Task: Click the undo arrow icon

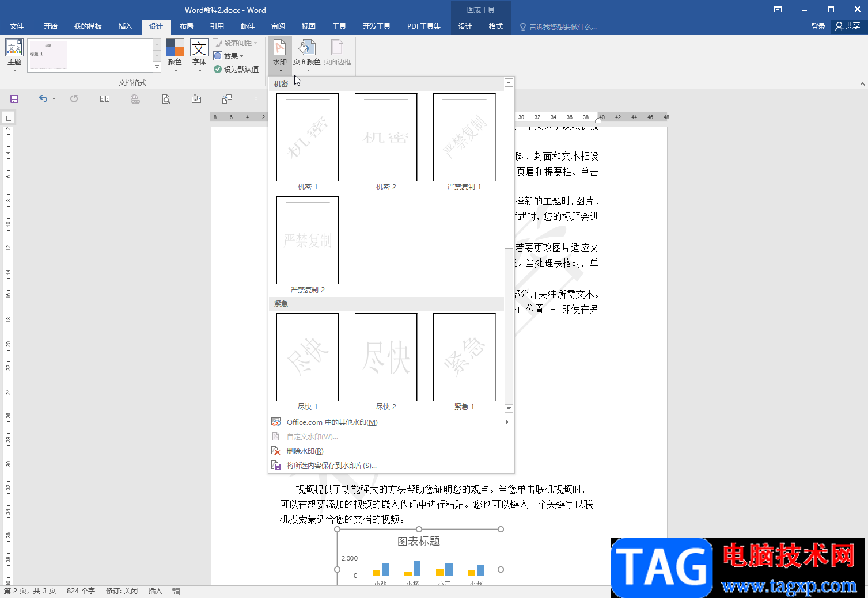Action: click(x=43, y=99)
